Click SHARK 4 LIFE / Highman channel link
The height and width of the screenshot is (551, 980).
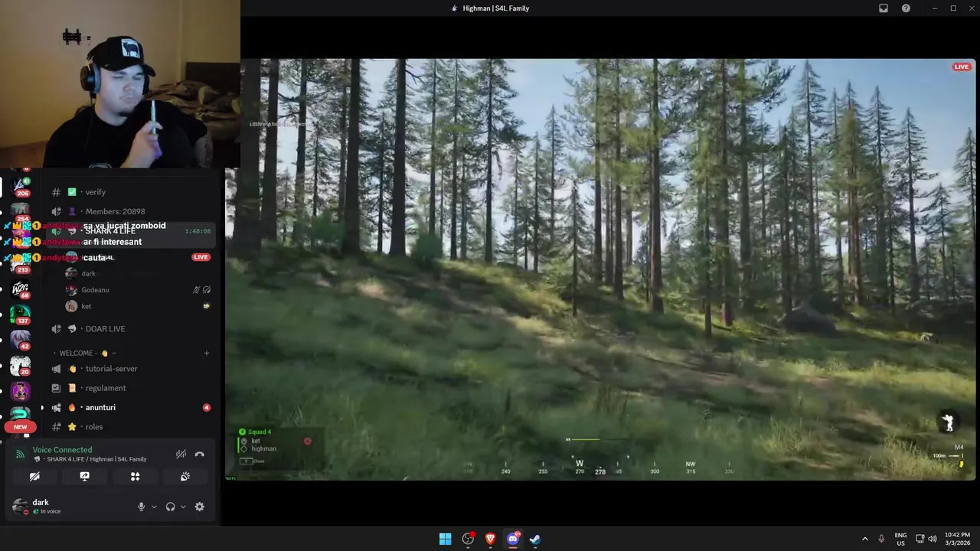click(x=96, y=459)
